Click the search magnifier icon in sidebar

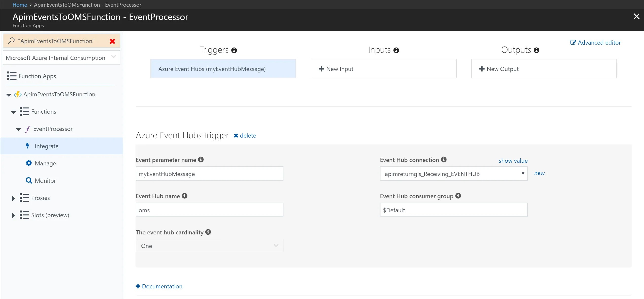pyautogui.click(x=11, y=41)
